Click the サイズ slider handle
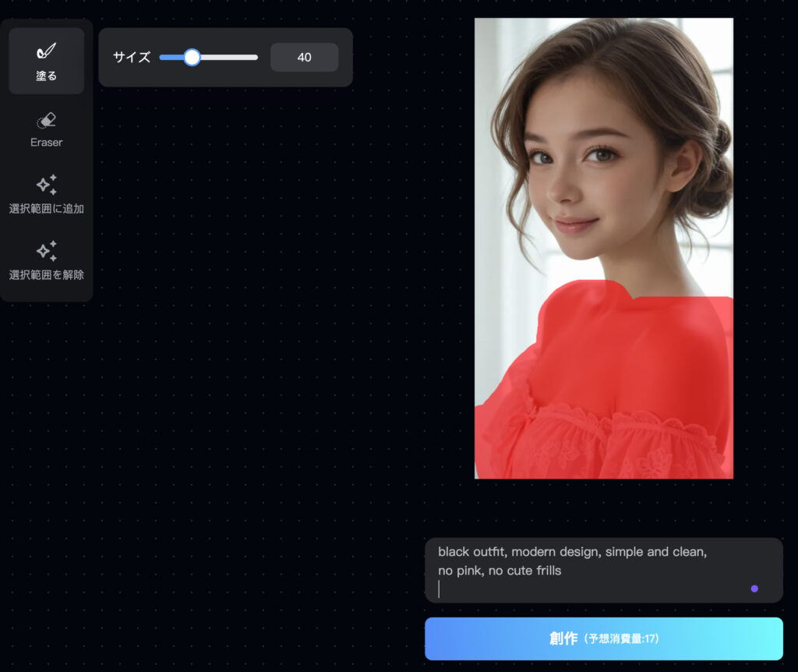This screenshot has height=672, width=798. click(x=192, y=57)
